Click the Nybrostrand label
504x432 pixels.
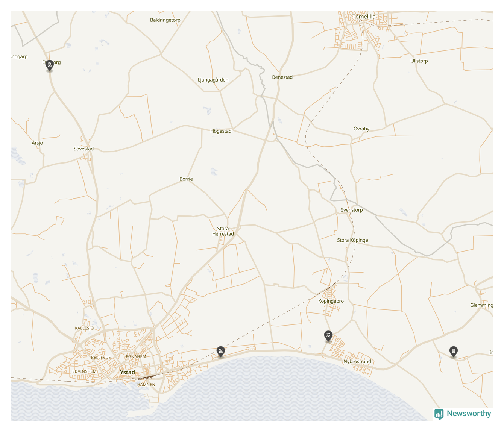[357, 362]
